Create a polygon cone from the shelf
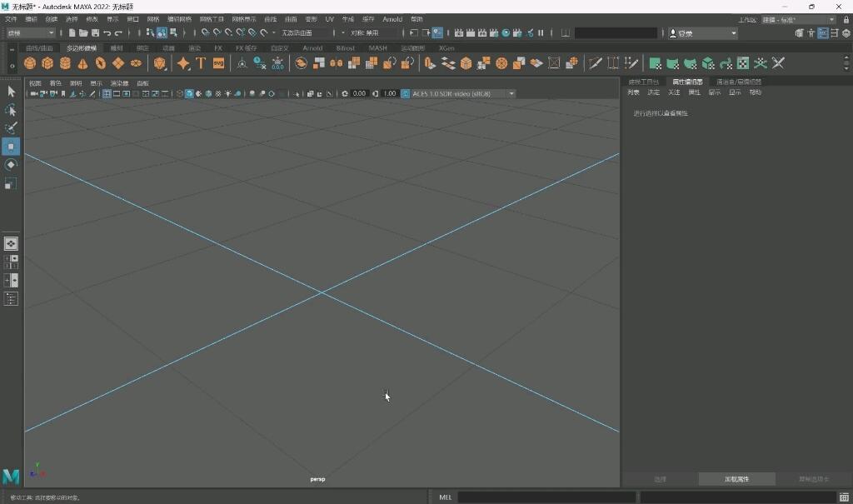Viewport: 853px width, 504px height. click(x=82, y=63)
